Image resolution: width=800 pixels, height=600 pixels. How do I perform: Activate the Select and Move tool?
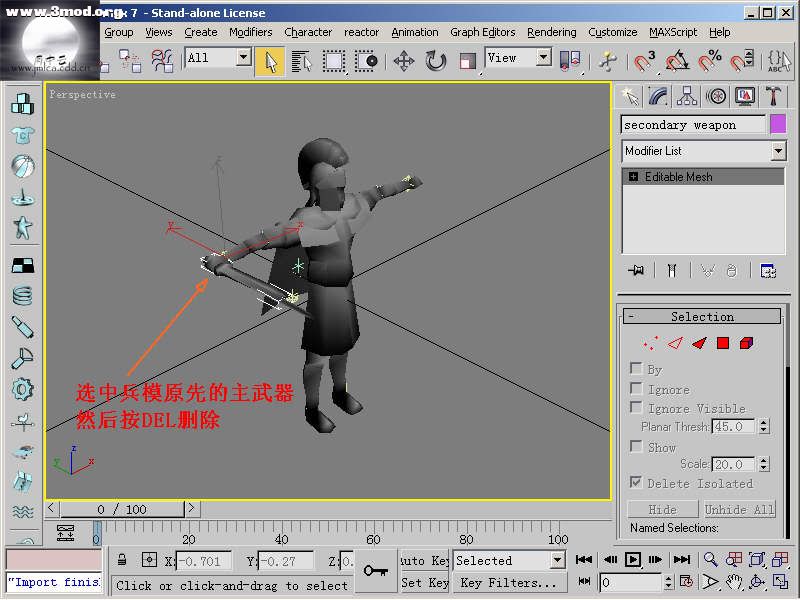pos(404,61)
